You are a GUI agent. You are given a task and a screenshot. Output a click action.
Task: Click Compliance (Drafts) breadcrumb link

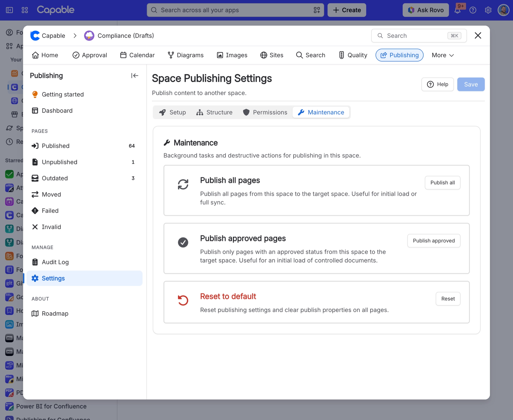pyautogui.click(x=126, y=36)
